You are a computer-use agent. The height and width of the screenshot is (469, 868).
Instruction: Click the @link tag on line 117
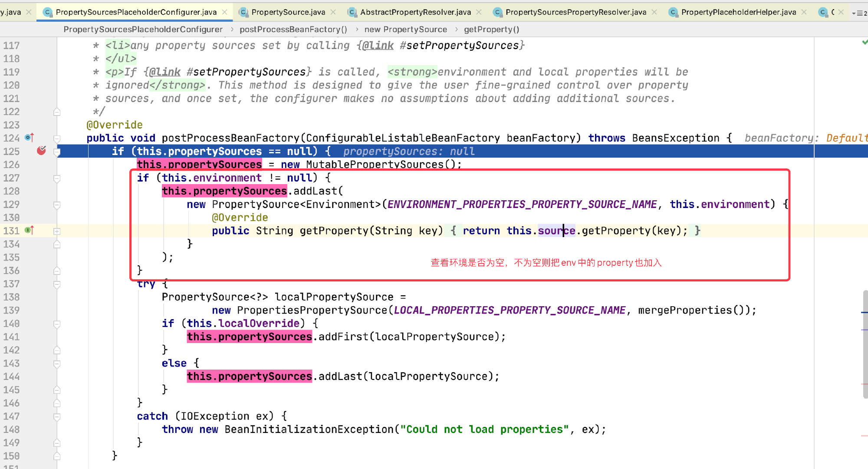click(378, 46)
